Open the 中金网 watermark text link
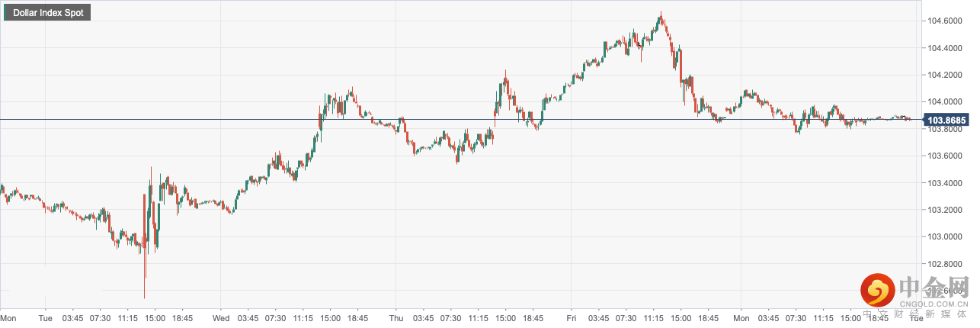The width and height of the screenshot is (980, 328). (934, 288)
